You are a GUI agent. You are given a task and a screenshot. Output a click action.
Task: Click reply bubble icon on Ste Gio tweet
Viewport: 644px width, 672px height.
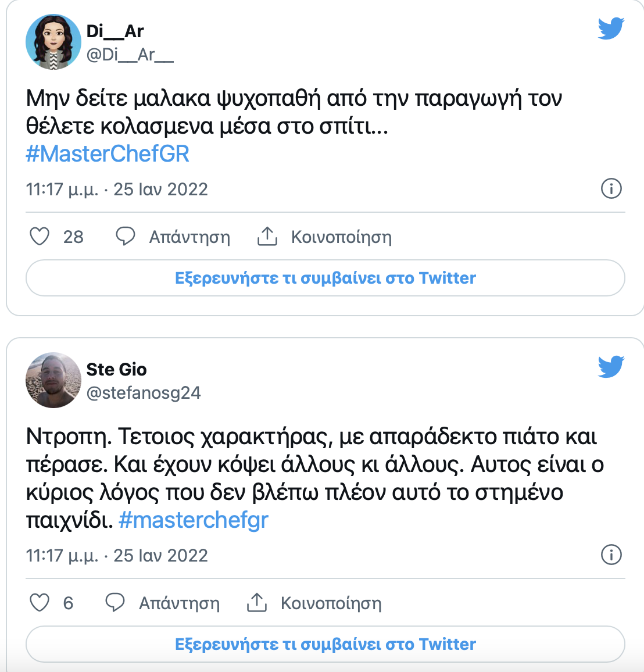[115, 603]
